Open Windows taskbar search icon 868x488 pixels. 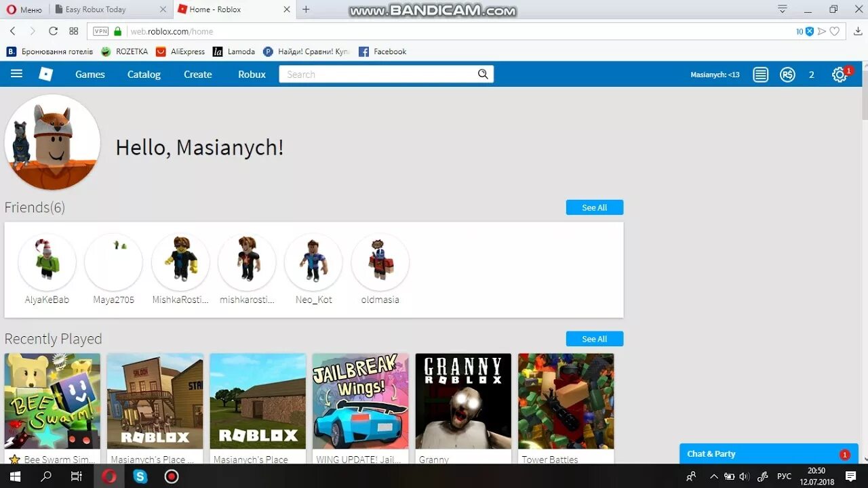click(46, 476)
